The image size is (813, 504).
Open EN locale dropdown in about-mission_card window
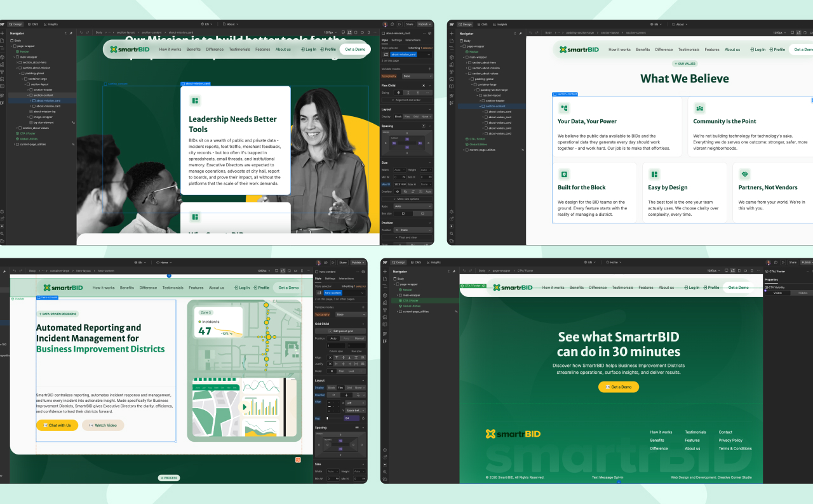point(205,24)
